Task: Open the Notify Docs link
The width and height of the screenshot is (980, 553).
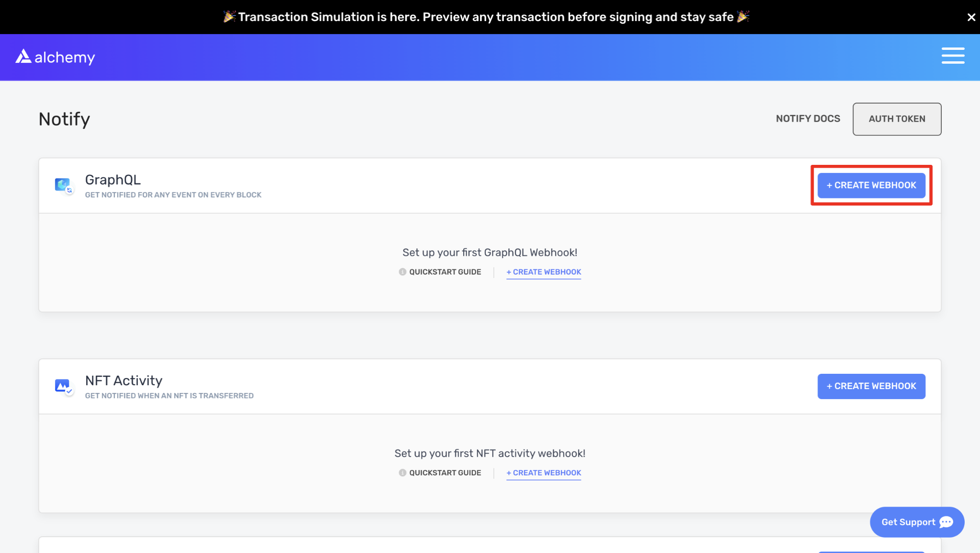Action: tap(808, 119)
